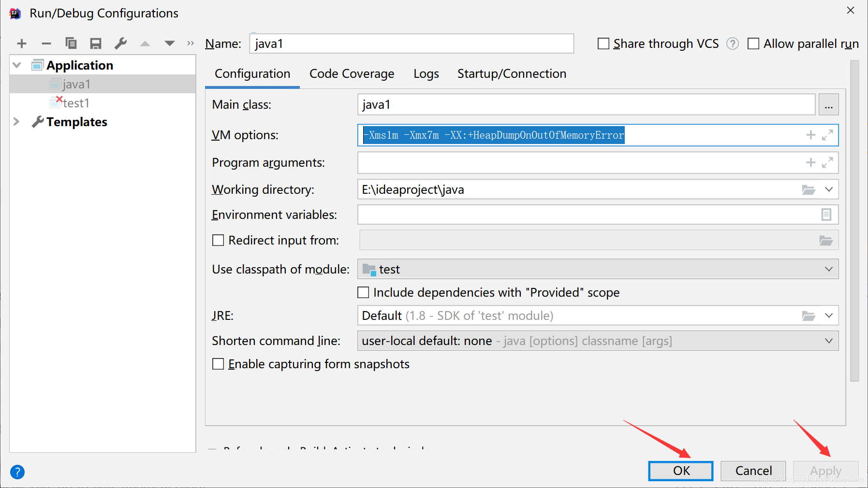Move configuration up with arrow icon
Screen dimensions: 868x488
[145, 43]
